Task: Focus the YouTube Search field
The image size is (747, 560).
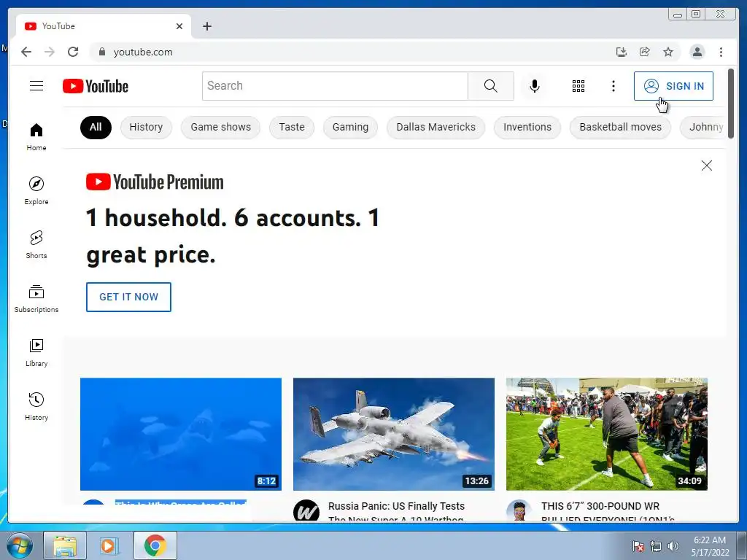Action: [x=335, y=86]
